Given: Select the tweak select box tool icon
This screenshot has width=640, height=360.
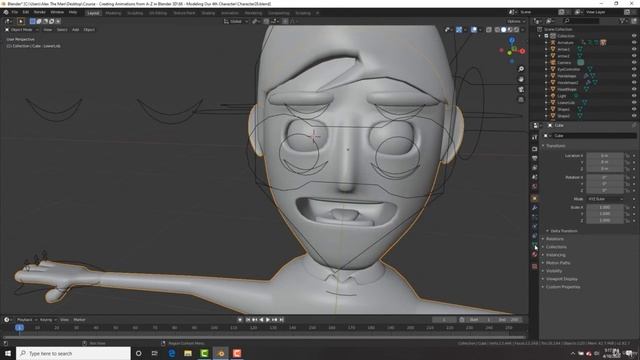Looking at the screenshot, I should click(x=20, y=21).
